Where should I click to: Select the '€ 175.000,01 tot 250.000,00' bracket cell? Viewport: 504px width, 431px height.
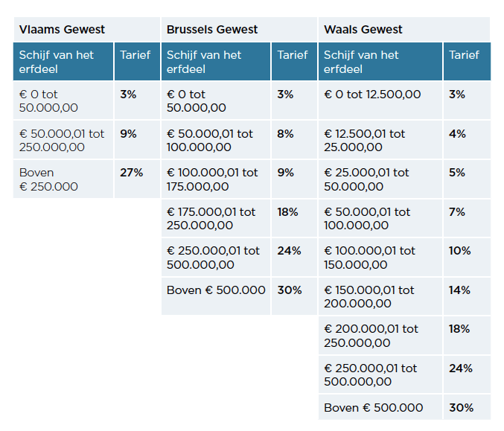click(x=211, y=219)
